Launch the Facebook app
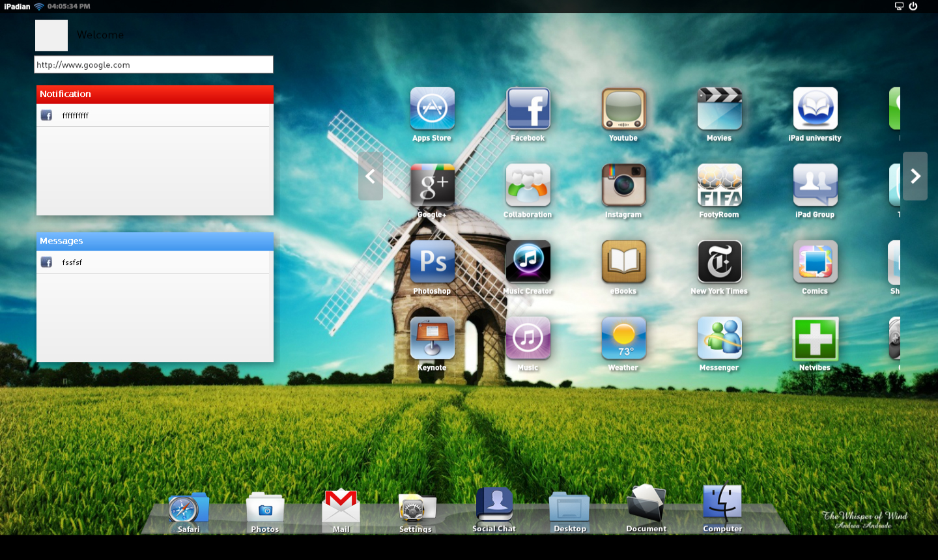 tap(528, 109)
